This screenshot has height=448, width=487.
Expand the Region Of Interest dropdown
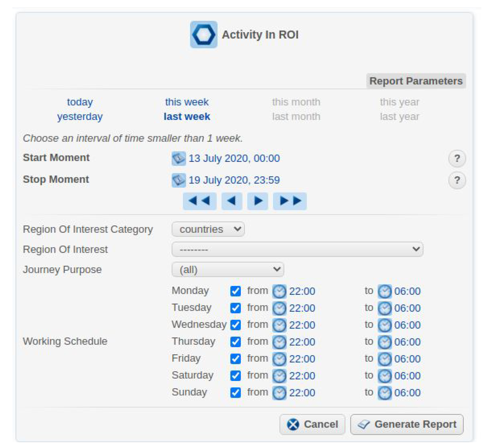click(297, 249)
